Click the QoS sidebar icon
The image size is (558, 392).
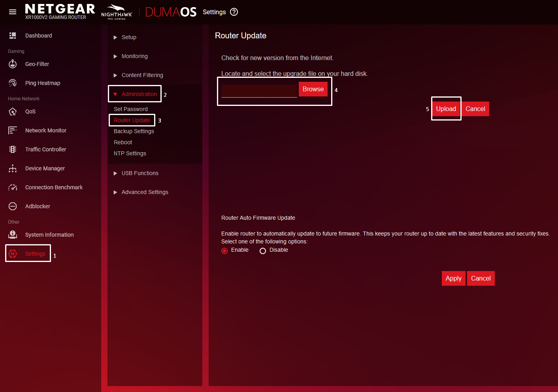click(13, 111)
